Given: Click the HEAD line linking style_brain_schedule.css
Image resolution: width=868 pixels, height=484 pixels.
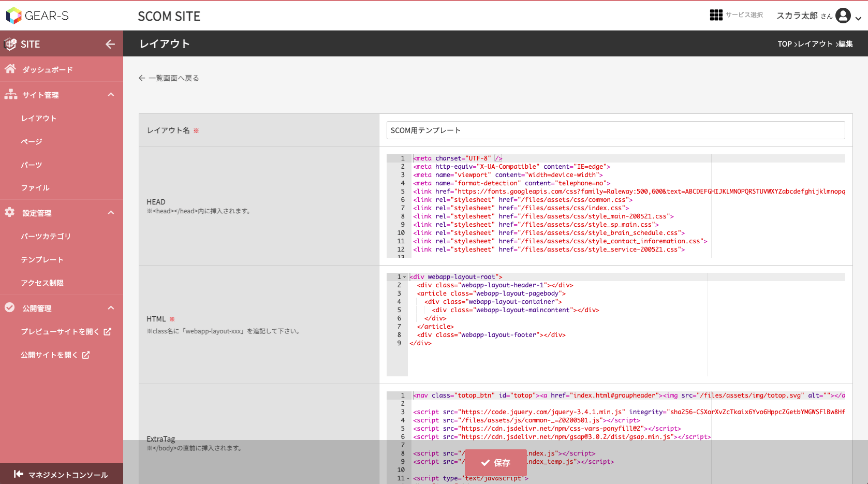Looking at the screenshot, I should point(549,233).
